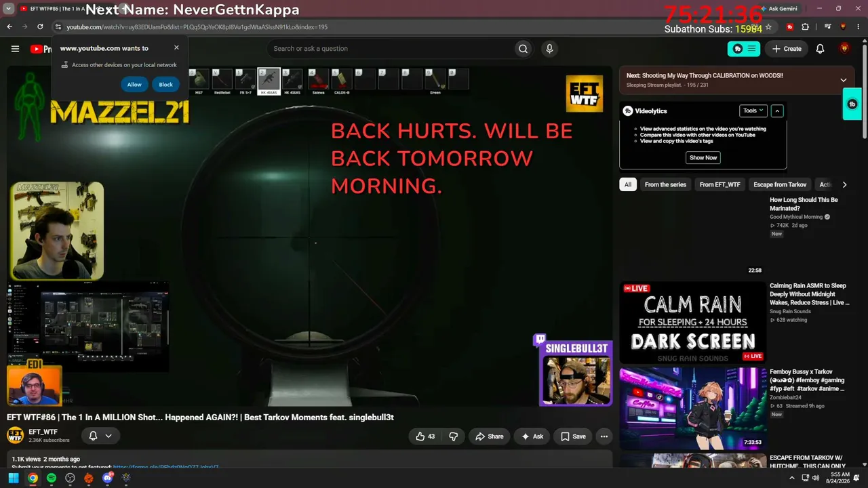The height and width of the screenshot is (488, 868).
Task: Open Chrome's three-dot menu
Action: [x=859, y=27]
